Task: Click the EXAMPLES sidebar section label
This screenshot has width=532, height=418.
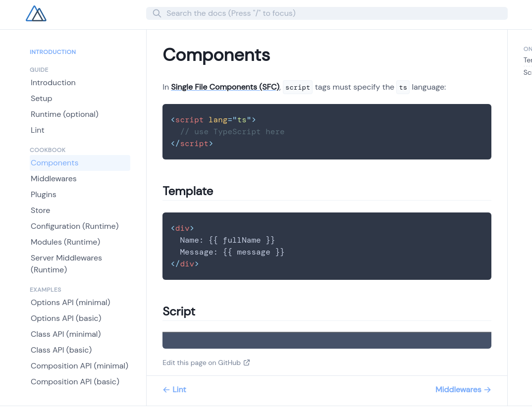Action: coord(46,290)
